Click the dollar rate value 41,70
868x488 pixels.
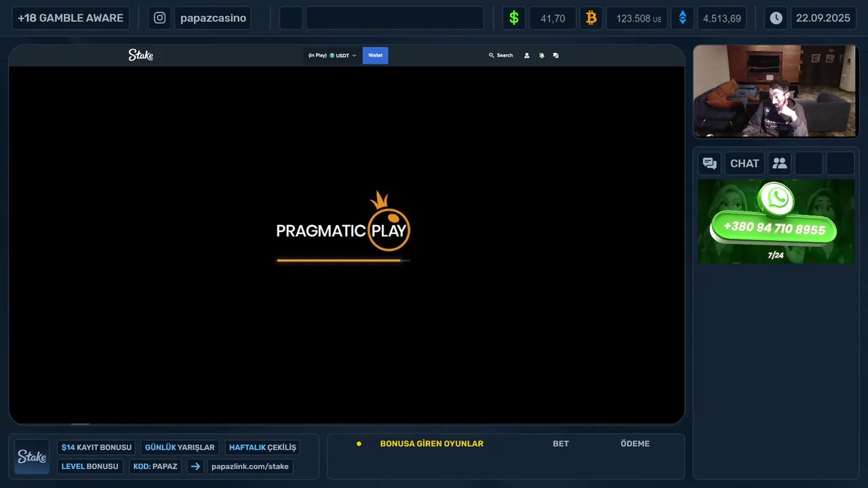coord(553,18)
